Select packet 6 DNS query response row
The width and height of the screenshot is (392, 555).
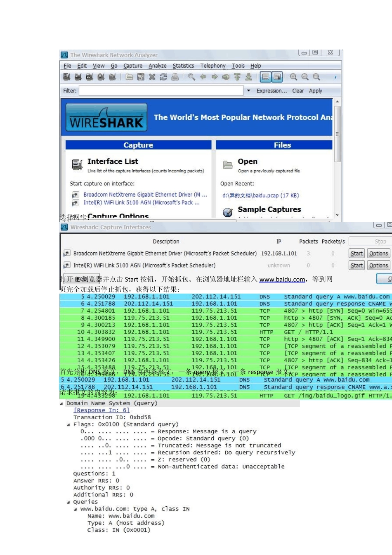click(x=226, y=304)
